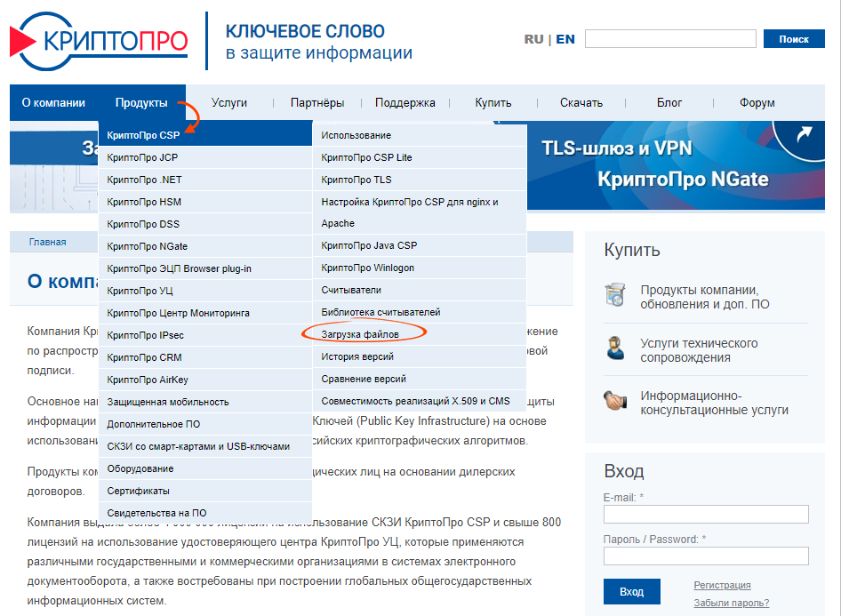
Task: Open Использование submenu item
Action: point(420,136)
